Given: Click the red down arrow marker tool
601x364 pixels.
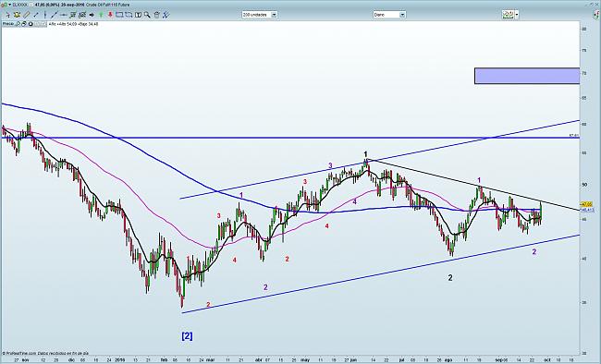Looking at the screenshot, I should [x=110, y=15].
